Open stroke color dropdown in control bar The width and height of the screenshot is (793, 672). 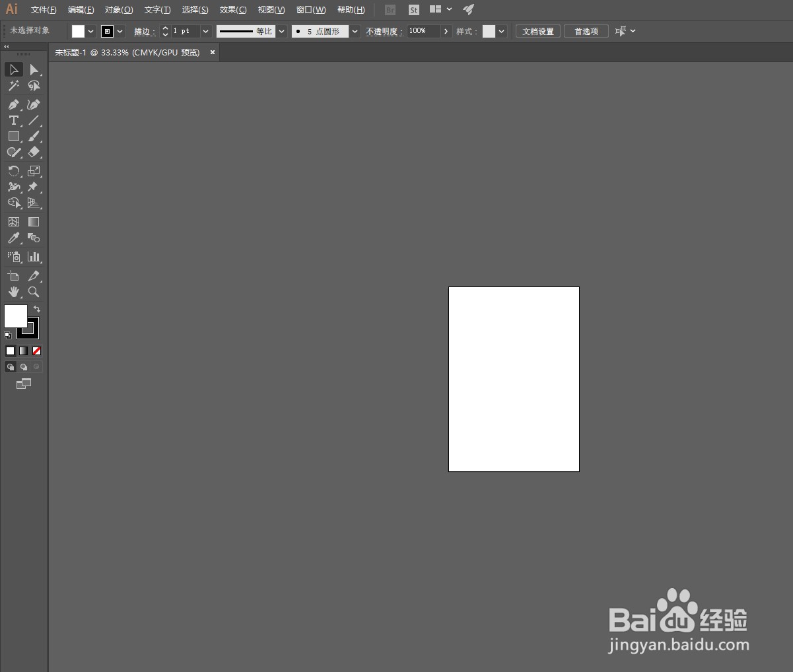click(x=120, y=31)
